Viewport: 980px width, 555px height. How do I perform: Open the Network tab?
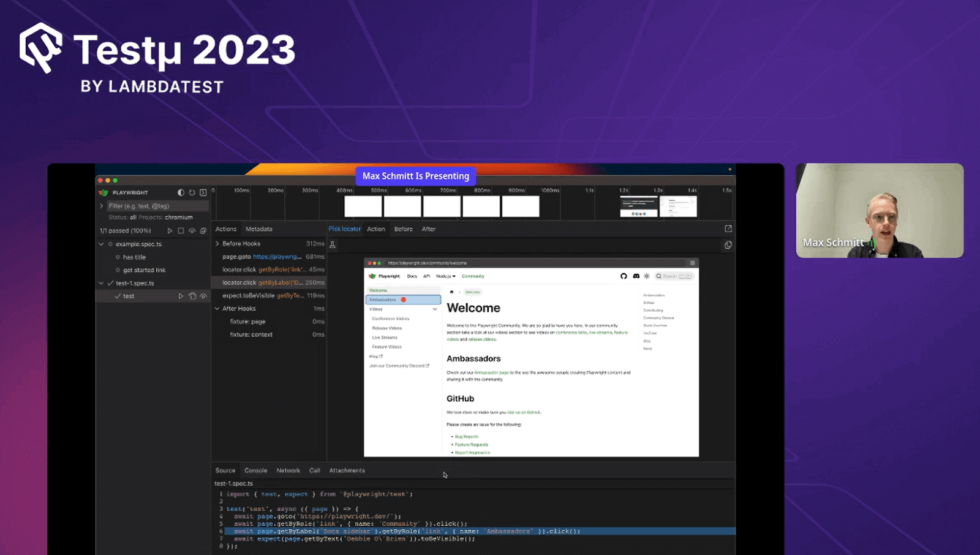[x=288, y=470]
